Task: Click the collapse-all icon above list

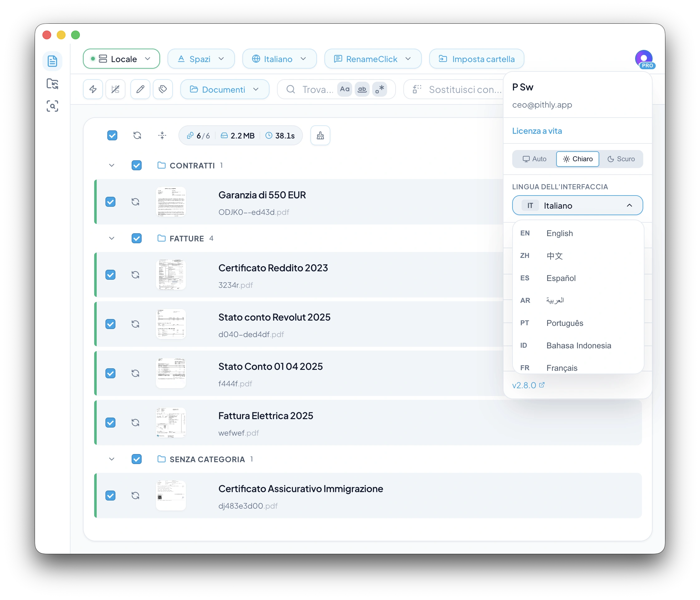Action: (162, 135)
